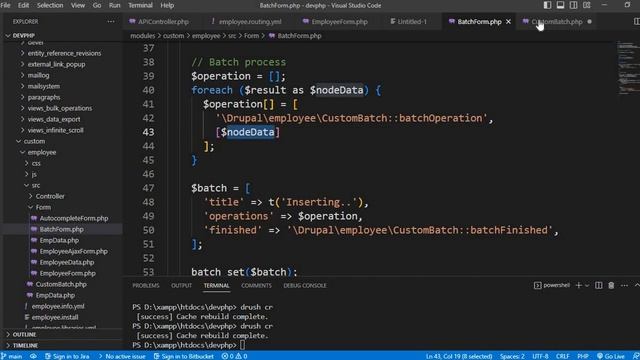The image size is (640, 360).
Task: Open Customize Layout icon
Action: [x=587, y=5]
